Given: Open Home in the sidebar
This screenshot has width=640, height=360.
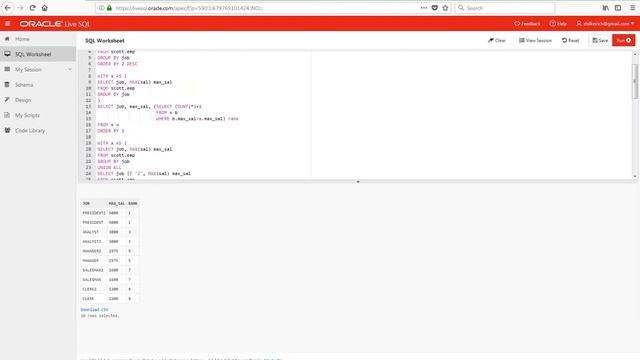Looking at the screenshot, I should [38, 39].
